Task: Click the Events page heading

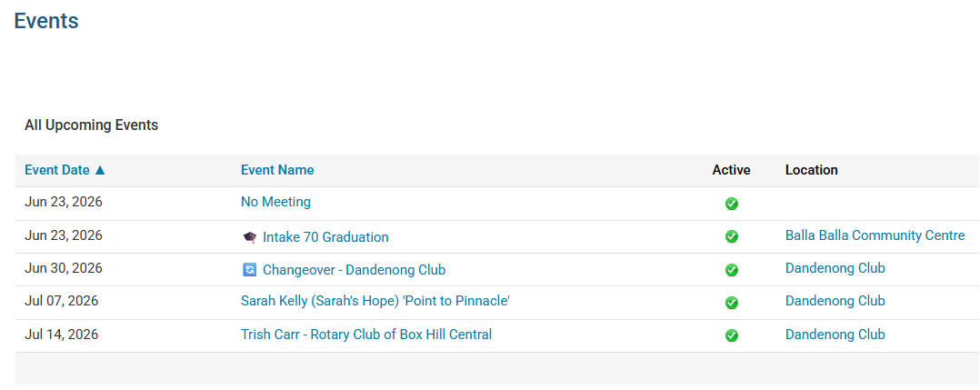Action: coord(46,21)
